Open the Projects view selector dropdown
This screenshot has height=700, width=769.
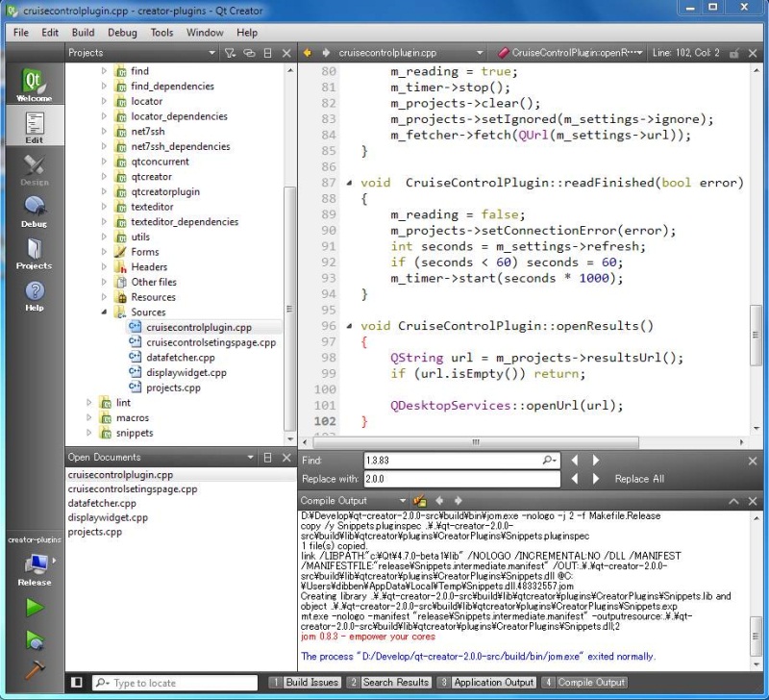[x=141, y=53]
